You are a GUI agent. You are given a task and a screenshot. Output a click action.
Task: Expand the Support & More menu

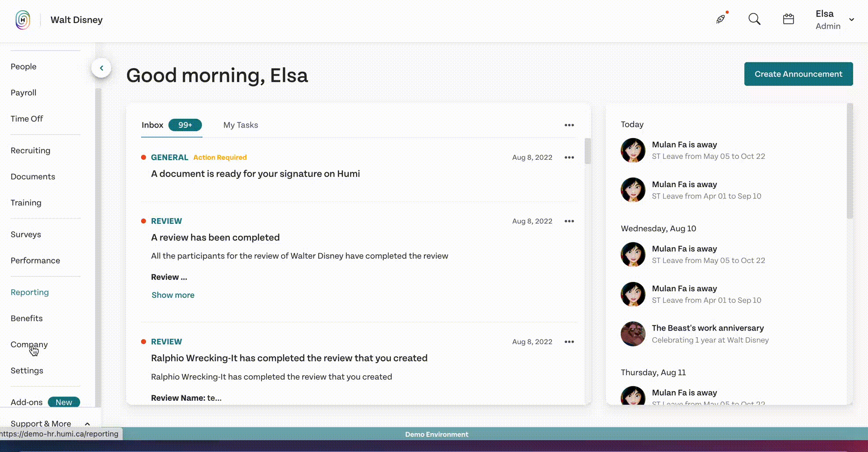pos(50,424)
